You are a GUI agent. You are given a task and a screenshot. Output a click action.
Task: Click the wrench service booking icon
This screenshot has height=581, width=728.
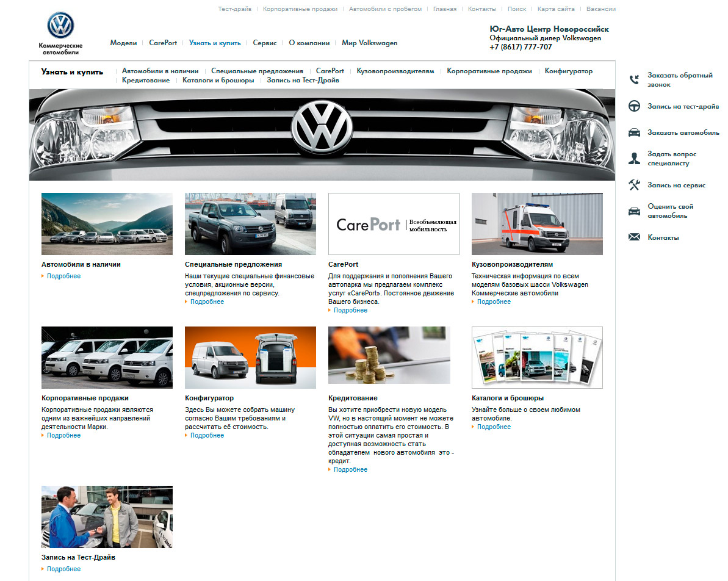tap(634, 185)
